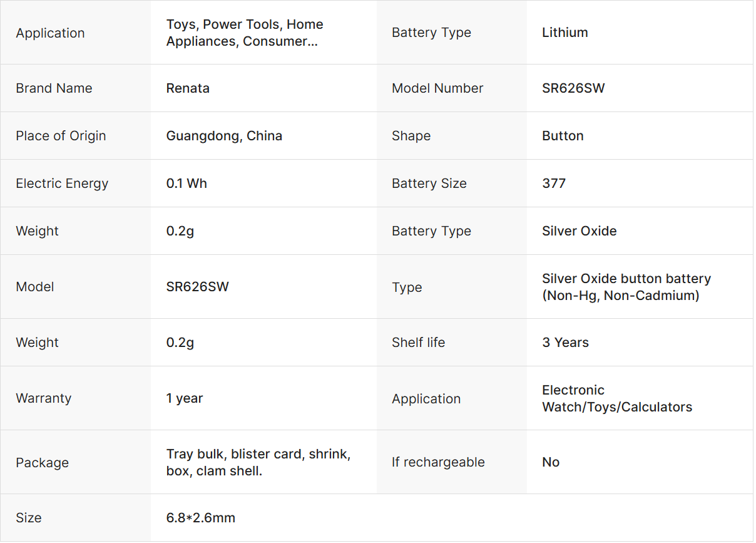Click the "Electric Energy" label
Screen dimensions: 756x543
(62, 184)
